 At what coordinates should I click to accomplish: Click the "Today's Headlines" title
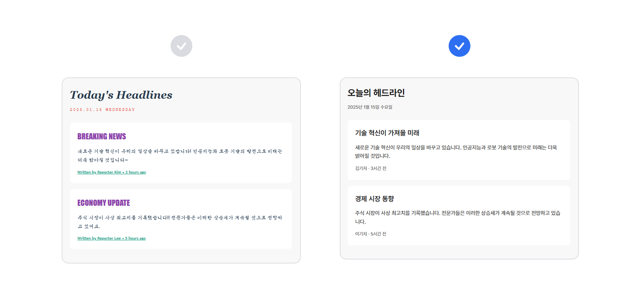click(121, 95)
